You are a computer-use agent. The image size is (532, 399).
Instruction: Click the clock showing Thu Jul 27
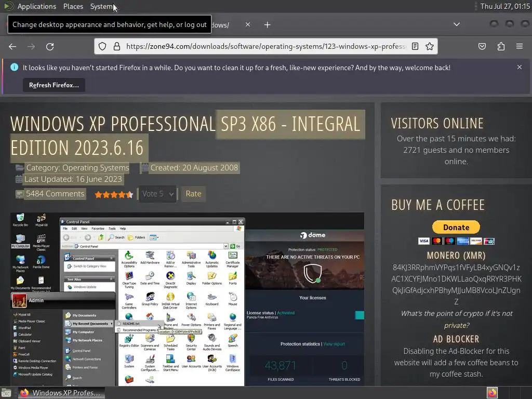tap(505, 6)
